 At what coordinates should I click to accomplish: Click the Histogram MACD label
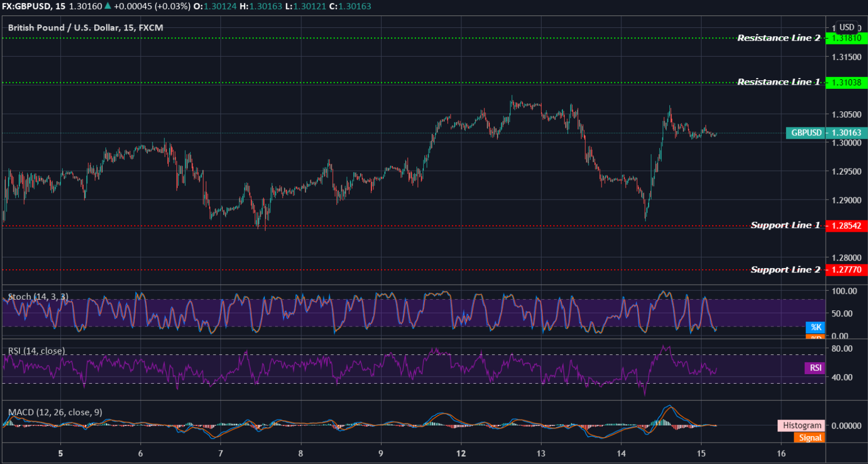pos(801,425)
